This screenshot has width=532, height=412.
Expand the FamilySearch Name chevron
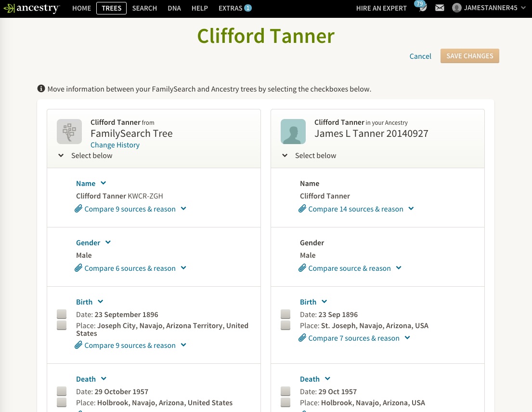104,183
